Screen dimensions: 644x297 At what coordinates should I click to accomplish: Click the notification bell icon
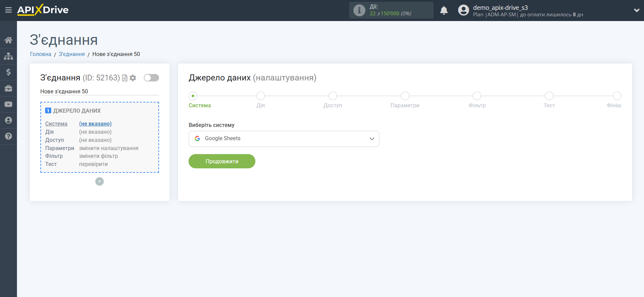444,11
